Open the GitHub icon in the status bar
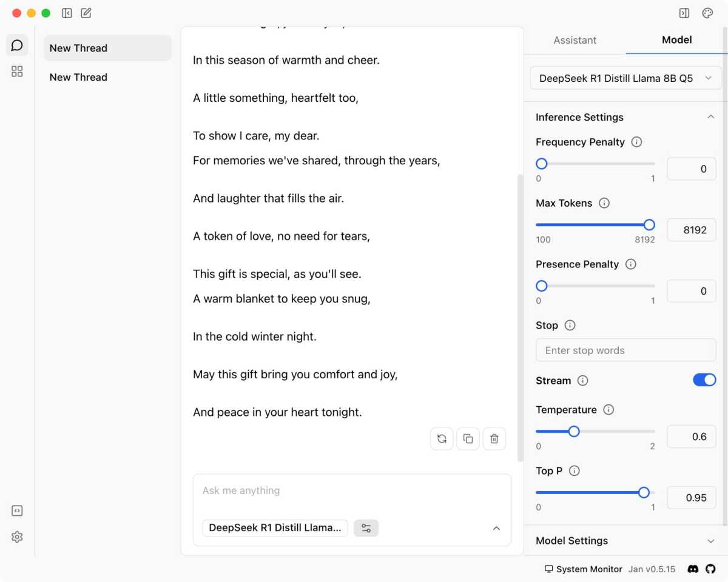728x582 pixels. coord(711,569)
